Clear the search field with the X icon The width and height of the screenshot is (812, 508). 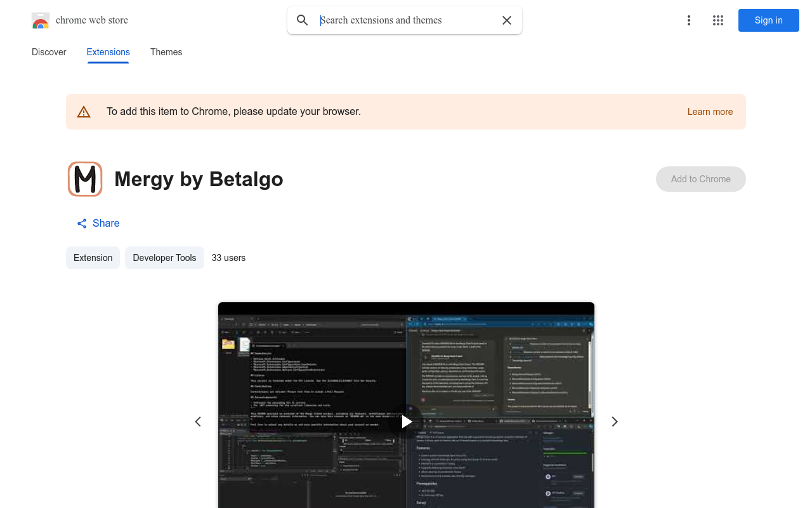point(507,20)
